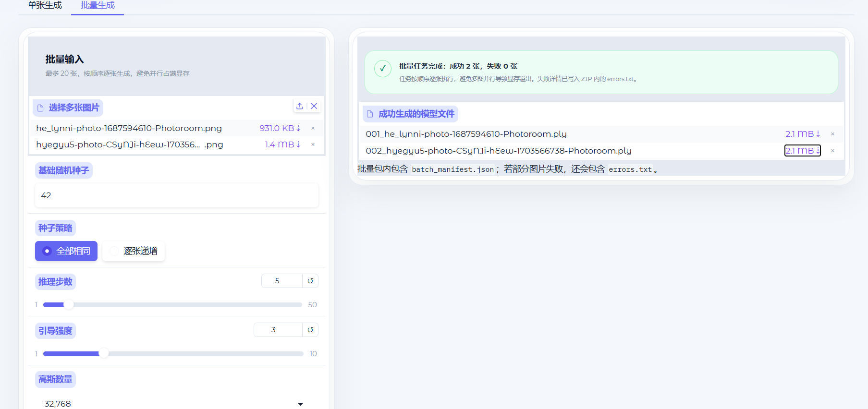Screen dimensions: 868x409
Task: Download 001_he_lynni ply file via size link
Action: click(x=803, y=134)
